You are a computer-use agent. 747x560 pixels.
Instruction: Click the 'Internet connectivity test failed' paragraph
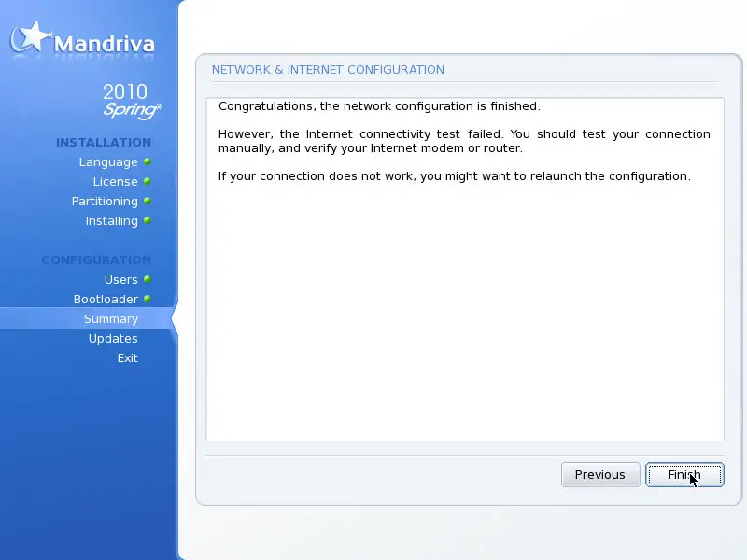(x=464, y=141)
